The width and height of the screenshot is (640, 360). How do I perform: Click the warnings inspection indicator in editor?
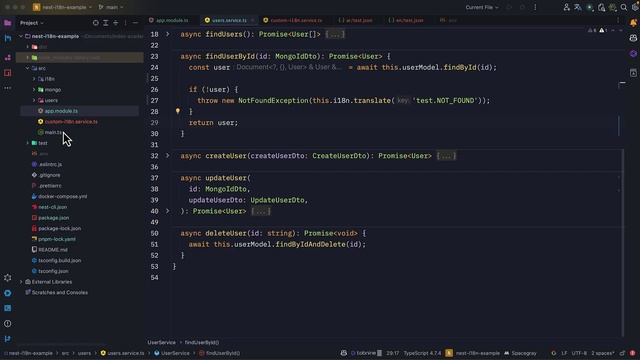click(598, 30)
